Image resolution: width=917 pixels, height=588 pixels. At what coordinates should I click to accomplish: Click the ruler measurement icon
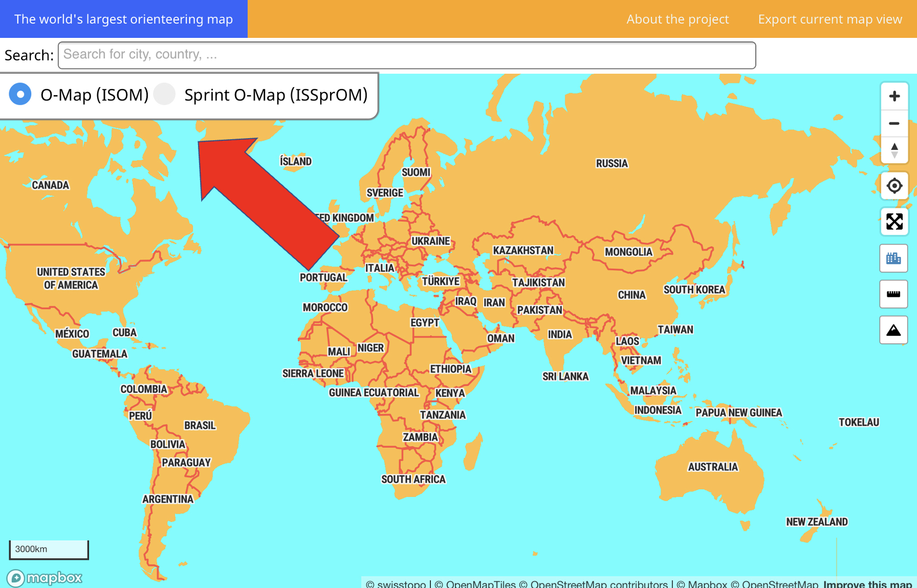click(x=893, y=294)
